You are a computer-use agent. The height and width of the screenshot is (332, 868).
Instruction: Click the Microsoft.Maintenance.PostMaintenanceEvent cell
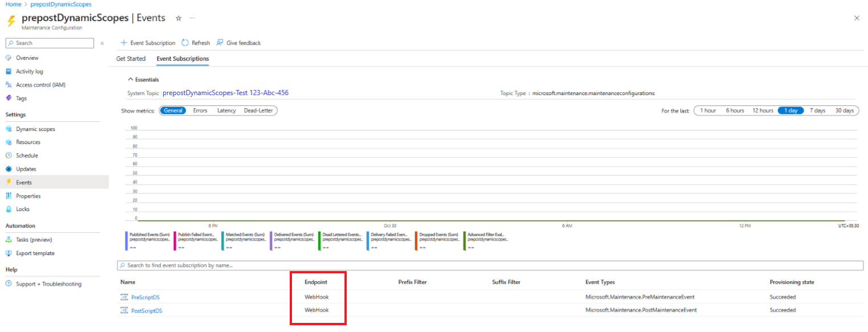(x=641, y=310)
